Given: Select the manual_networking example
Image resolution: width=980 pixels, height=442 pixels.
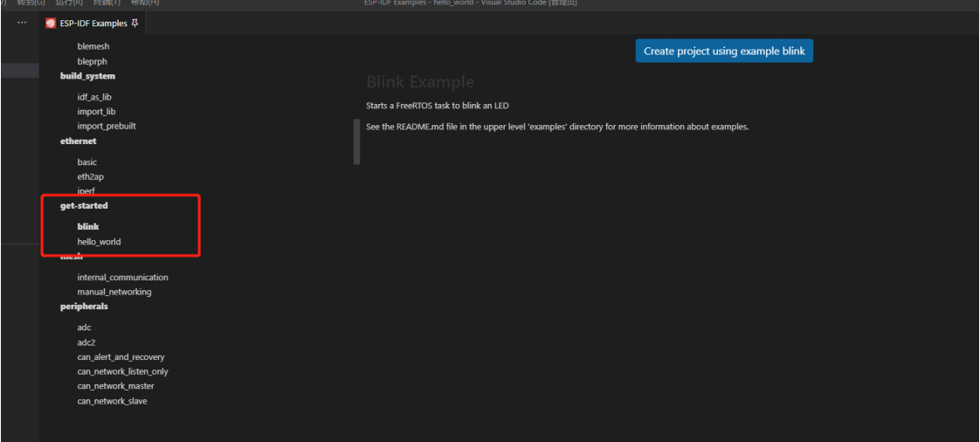Looking at the screenshot, I should pyautogui.click(x=114, y=292).
